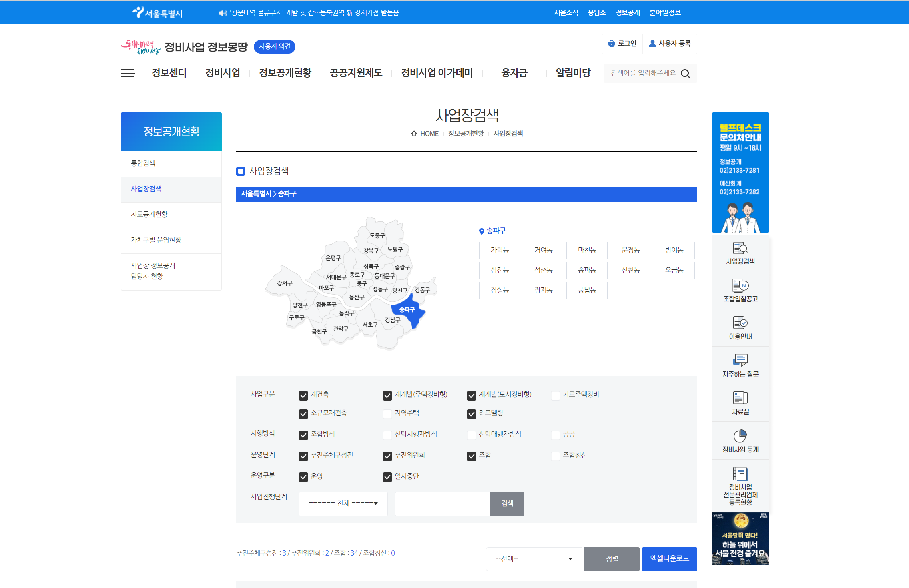This screenshot has height=588, width=909.
Task: Expand the 사업진행단계 전체 dropdown
Action: (x=343, y=504)
